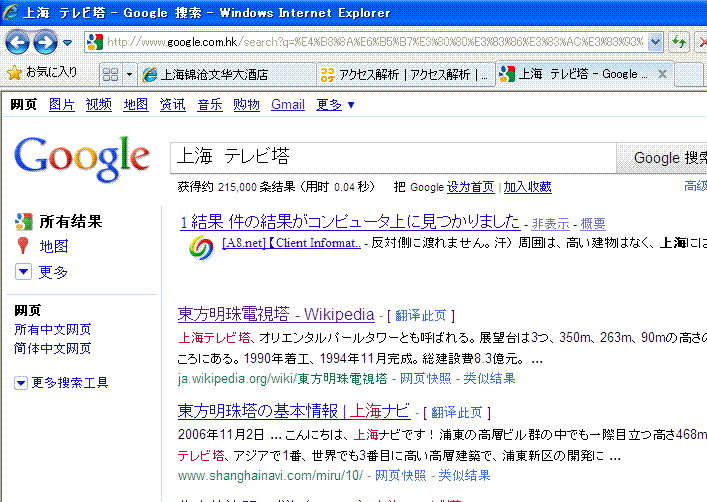
Task: Expand 更多 menu in top navigation
Action: [335, 105]
